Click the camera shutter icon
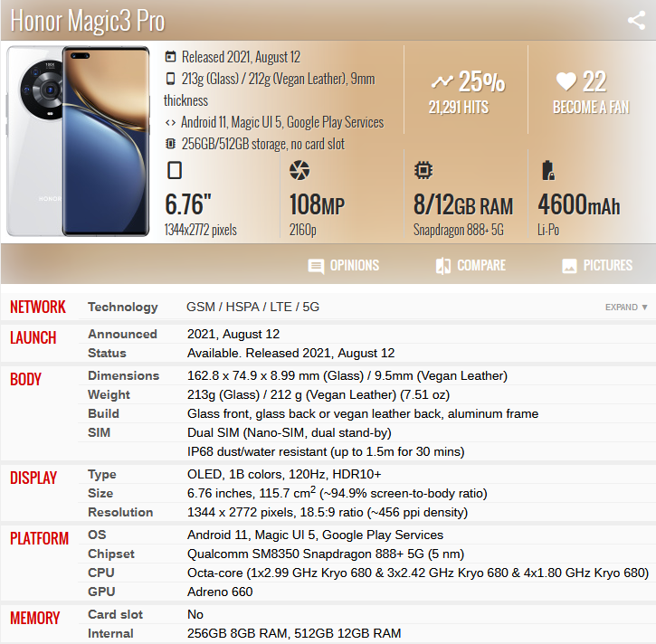656x644 pixels. pyautogui.click(x=299, y=170)
